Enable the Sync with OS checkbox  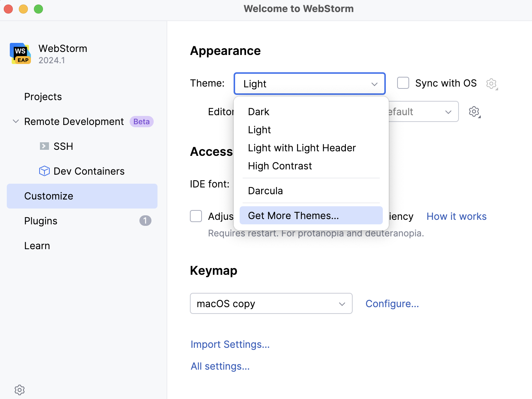pyautogui.click(x=403, y=83)
